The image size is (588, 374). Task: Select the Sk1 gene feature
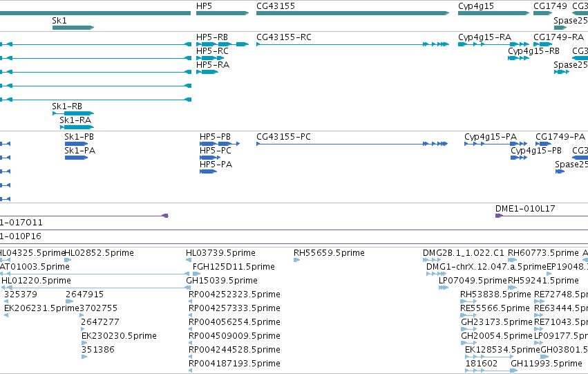tap(73, 28)
